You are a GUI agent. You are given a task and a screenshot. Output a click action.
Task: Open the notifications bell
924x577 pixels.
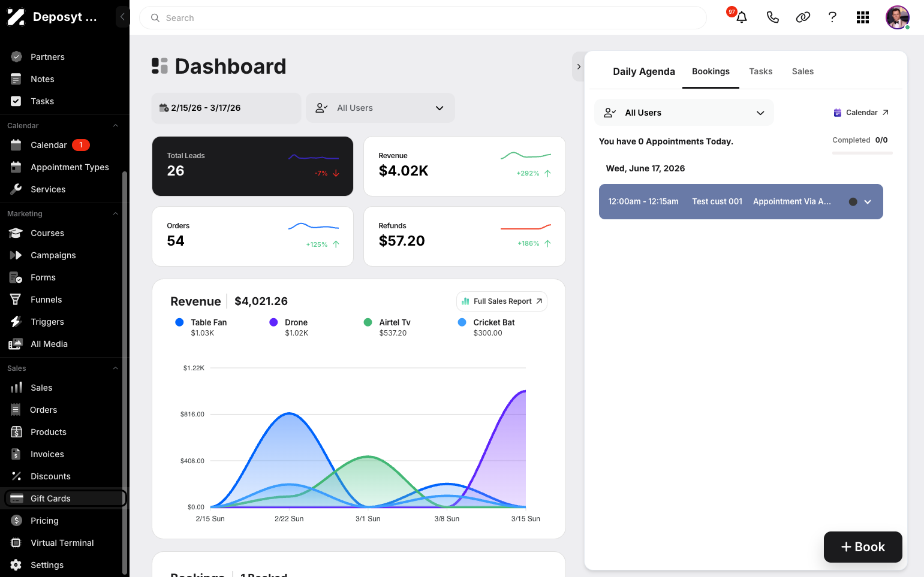pos(742,17)
